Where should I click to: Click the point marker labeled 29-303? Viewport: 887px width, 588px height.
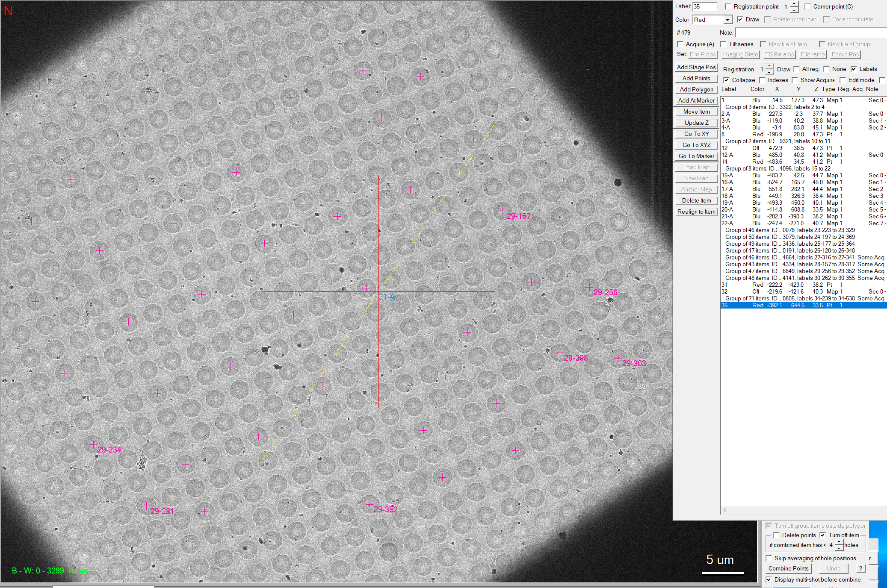[x=618, y=358]
